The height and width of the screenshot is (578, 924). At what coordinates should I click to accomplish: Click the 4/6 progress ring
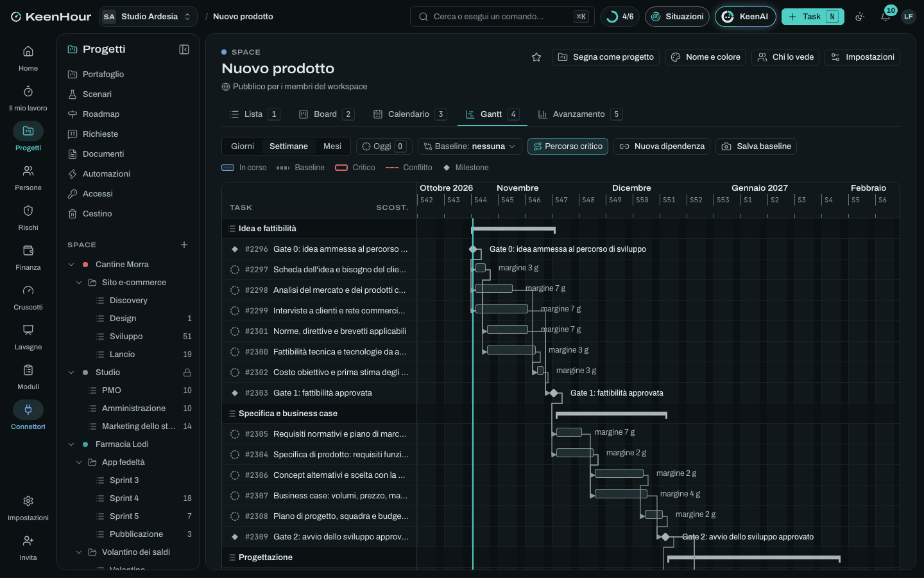pyautogui.click(x=620, y=17)
